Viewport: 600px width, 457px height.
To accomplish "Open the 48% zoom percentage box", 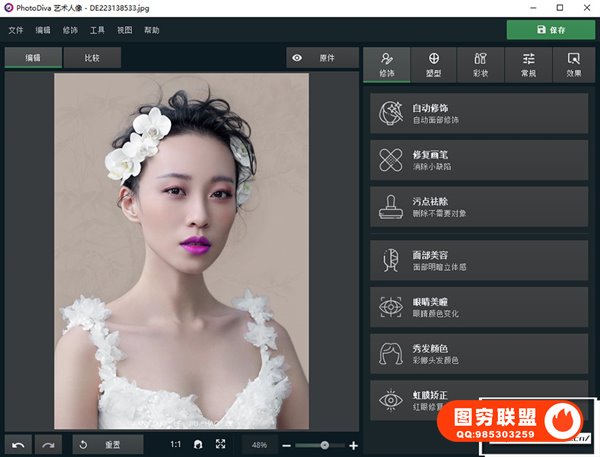I will 258,444.
